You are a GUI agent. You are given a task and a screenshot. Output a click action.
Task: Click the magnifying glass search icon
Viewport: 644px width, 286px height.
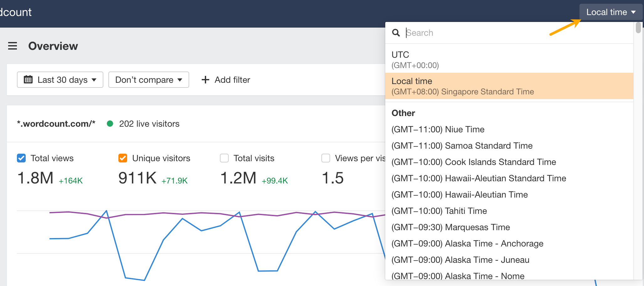point(396,33)
